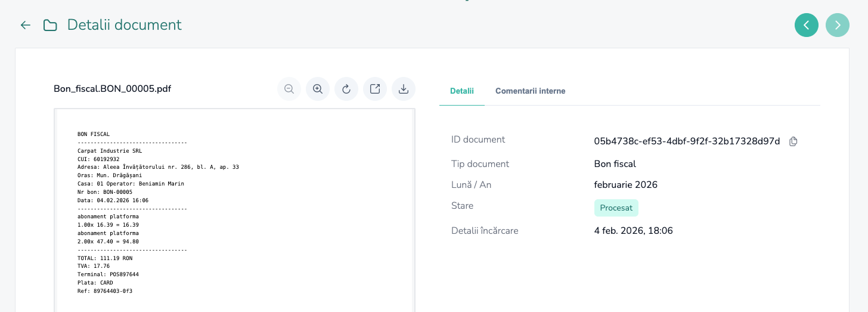The width and height of the screenshot is (868, 312).
Task: Go to next document with right chevron
Action: click(837, 25)
